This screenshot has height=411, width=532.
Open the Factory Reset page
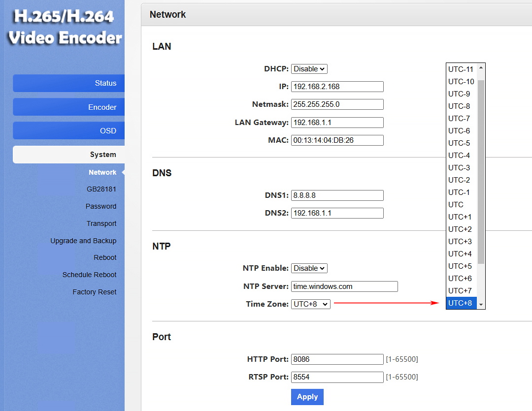click(x=94, y=292)
